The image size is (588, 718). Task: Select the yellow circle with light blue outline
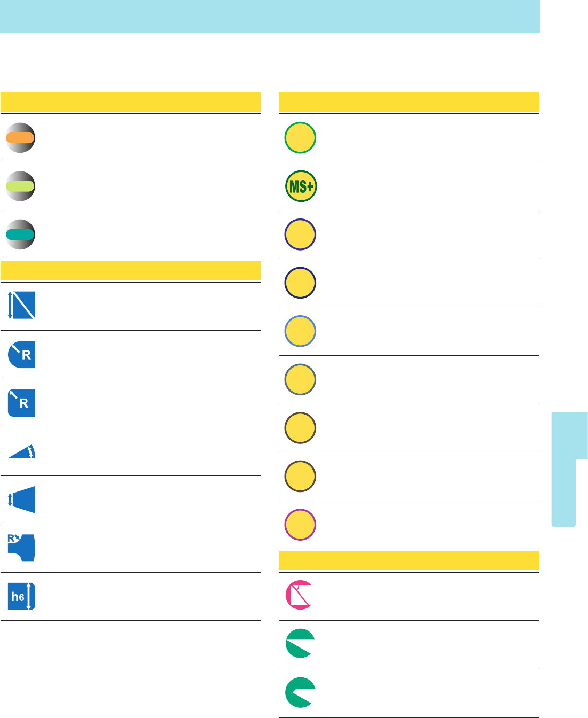tap(300, 331)
